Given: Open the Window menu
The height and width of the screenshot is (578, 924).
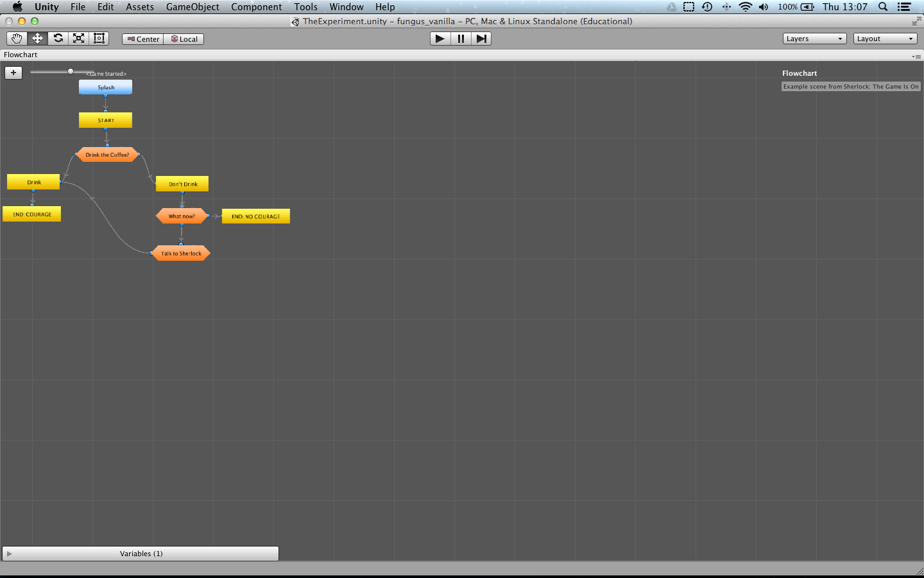Looking at the screenshot, I should (346, 7).
